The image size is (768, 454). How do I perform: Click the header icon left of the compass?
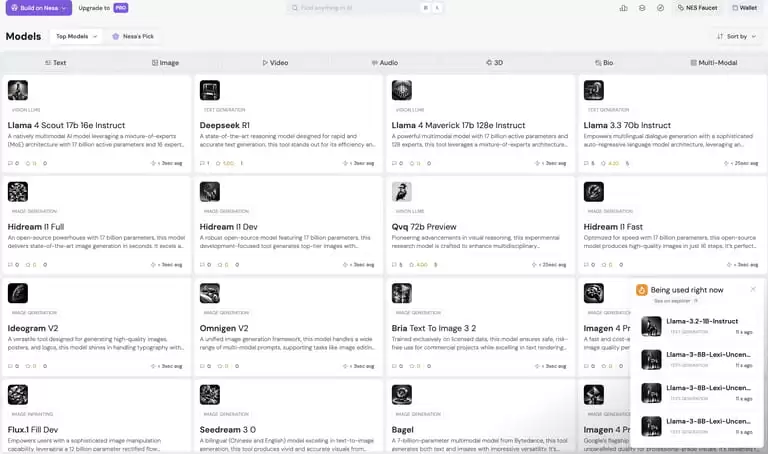642,8
